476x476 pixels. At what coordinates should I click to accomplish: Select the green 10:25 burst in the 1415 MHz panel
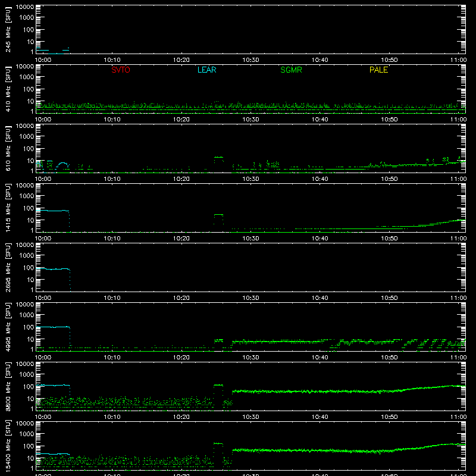click(218, 215)
